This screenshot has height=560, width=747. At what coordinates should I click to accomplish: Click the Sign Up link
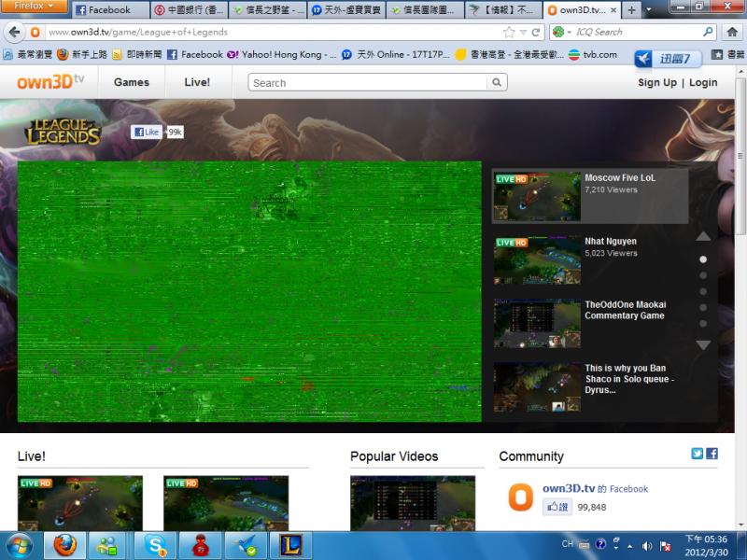coord(656,82)
